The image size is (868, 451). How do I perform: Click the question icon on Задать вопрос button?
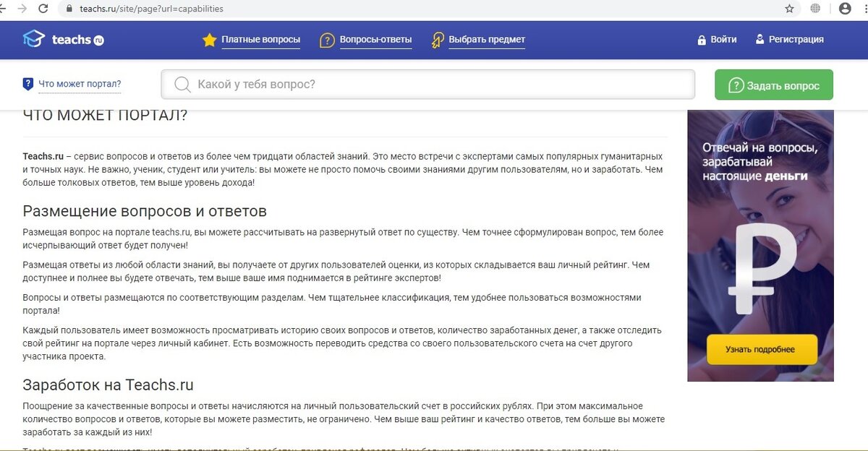(736, 85)
